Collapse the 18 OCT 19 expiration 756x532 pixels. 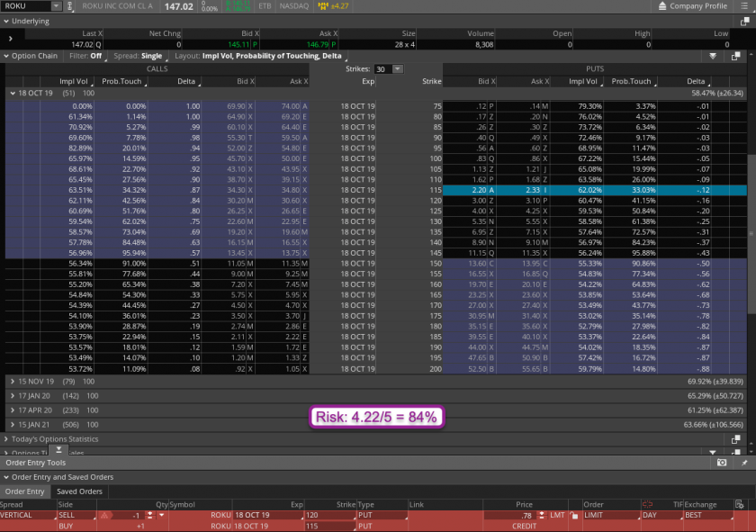(x=12, y=93)
